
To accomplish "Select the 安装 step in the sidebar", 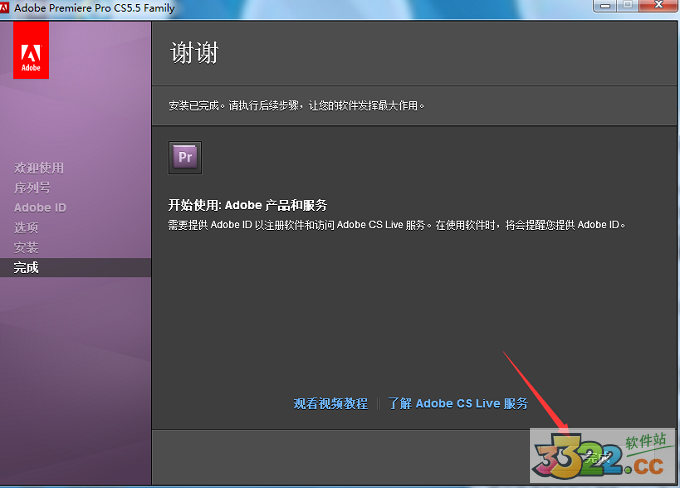I will (x=26, y=248).
